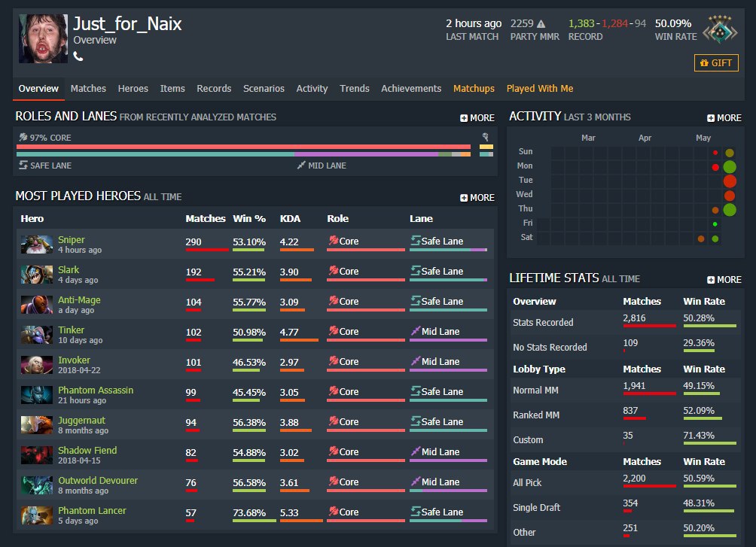Click the Slark hero portrait

[x=37, y=275]
